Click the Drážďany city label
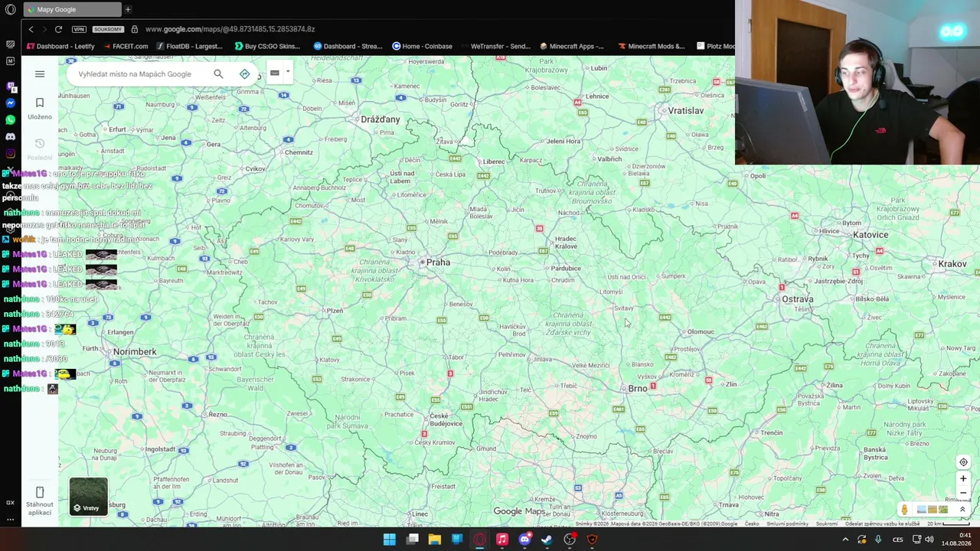The image size is (980, 551). pos(381,119)
